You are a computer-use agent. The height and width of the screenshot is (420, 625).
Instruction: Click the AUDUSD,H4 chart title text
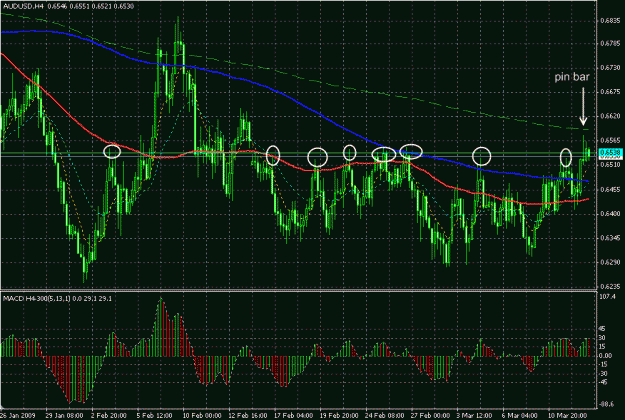(x=22, y=6)
